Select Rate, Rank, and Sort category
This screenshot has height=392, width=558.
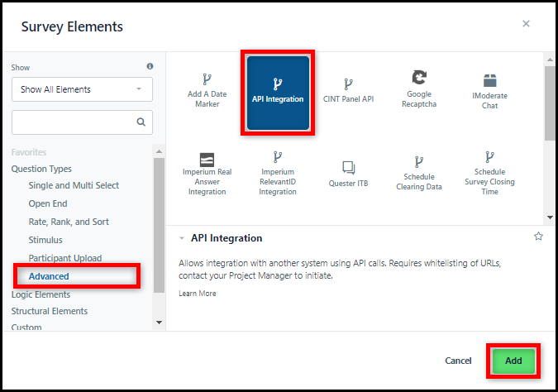pos(69,222)
